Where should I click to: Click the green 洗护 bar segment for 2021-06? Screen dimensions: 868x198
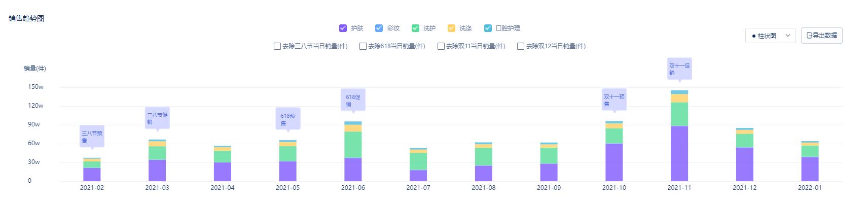pyautogui.click(x=353, y=145)
